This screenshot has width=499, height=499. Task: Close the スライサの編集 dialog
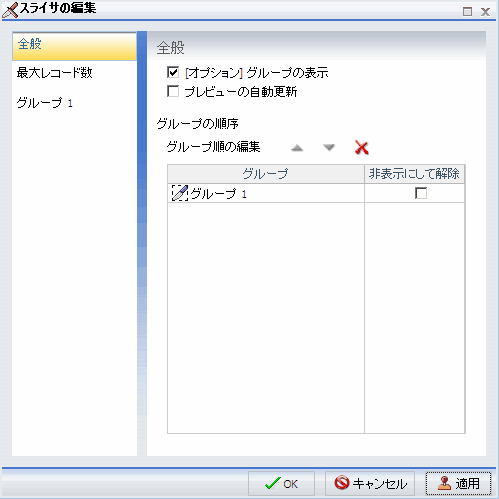(x=485, y=12)
